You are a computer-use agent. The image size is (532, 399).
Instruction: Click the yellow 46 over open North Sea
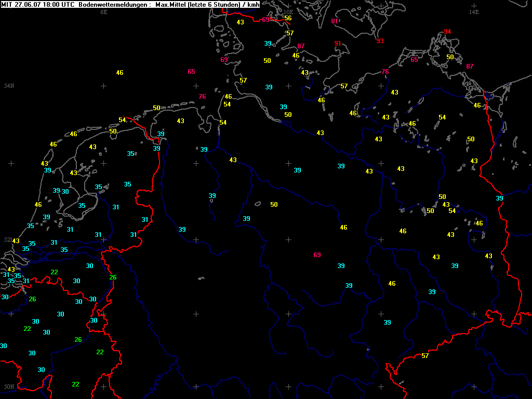pos(119,73)
